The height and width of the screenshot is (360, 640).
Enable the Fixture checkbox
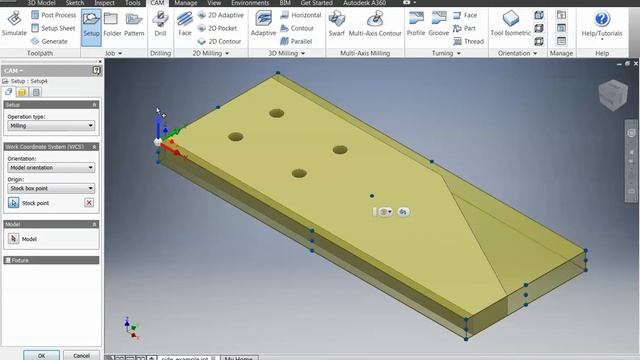8,260
